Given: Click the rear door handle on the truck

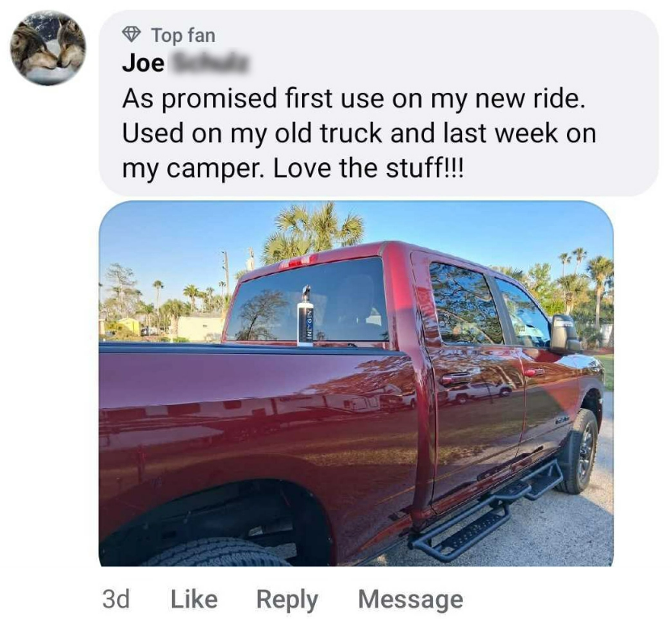Looking at the screenshot, I should [456, 378].
